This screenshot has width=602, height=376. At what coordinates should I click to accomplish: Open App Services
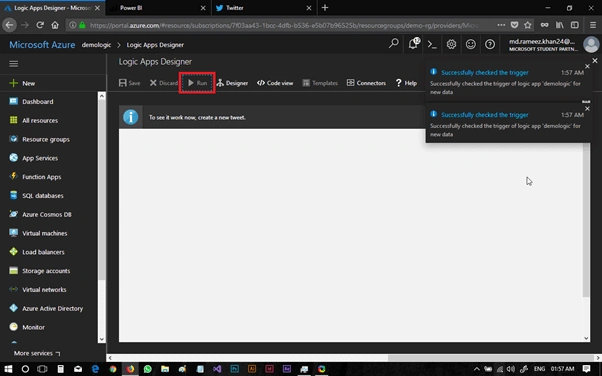coord(33,158)
